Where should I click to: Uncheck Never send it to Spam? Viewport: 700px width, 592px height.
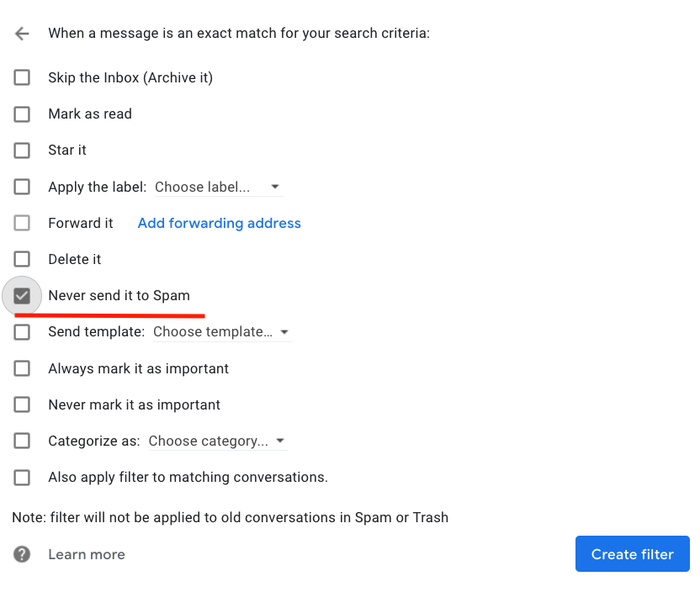pos(22,295)
